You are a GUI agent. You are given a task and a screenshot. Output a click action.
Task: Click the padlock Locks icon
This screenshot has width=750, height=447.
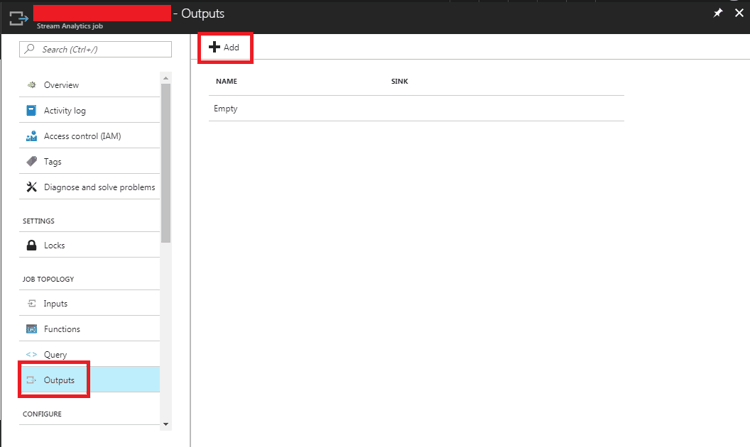[x=32, y=245]
